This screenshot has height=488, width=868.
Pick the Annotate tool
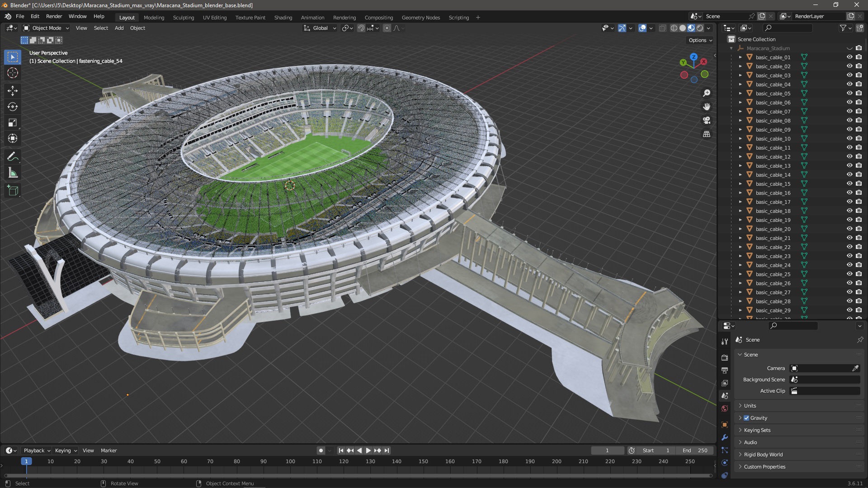(13, 157)
